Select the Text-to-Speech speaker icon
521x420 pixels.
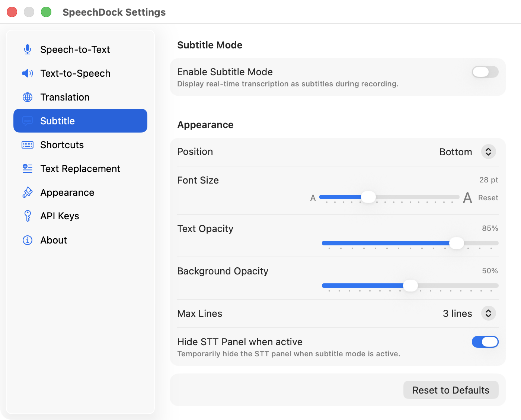[x=27, y=73]
